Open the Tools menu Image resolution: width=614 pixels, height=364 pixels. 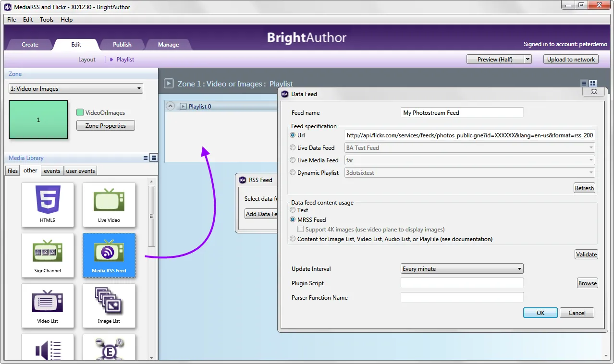[47, 20]
